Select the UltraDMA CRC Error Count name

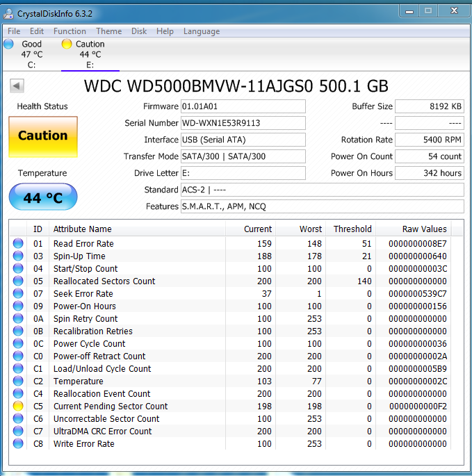(x=102, y=431)
